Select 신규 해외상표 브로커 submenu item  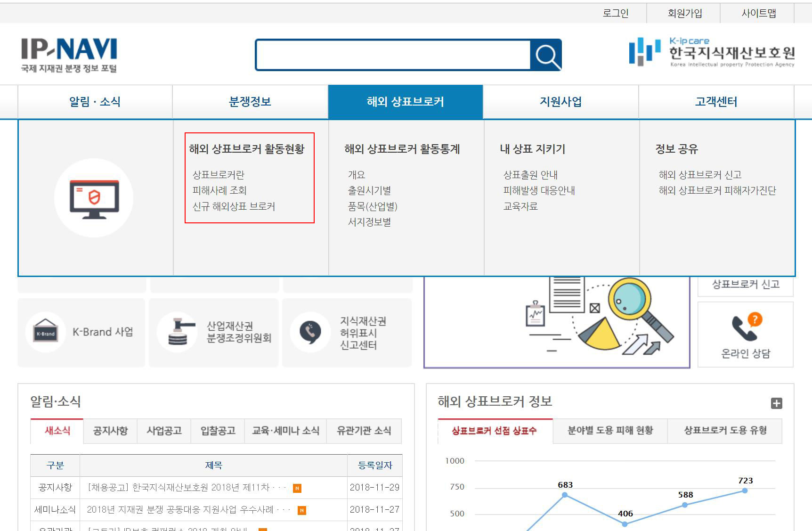click(x=234, y=206)
